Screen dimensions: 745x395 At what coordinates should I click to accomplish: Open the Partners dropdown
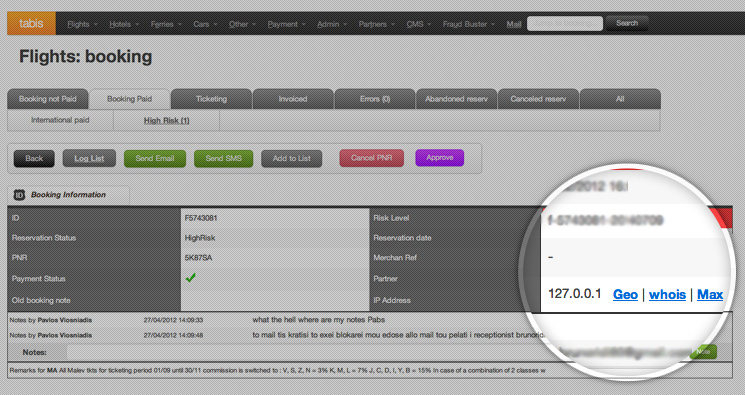(x=376, y=24)
